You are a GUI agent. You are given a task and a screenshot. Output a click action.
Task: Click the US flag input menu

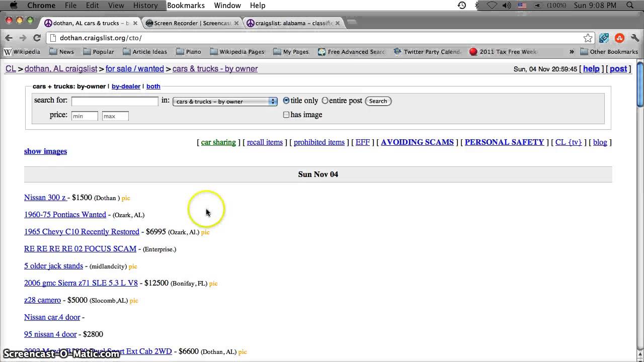522,6
